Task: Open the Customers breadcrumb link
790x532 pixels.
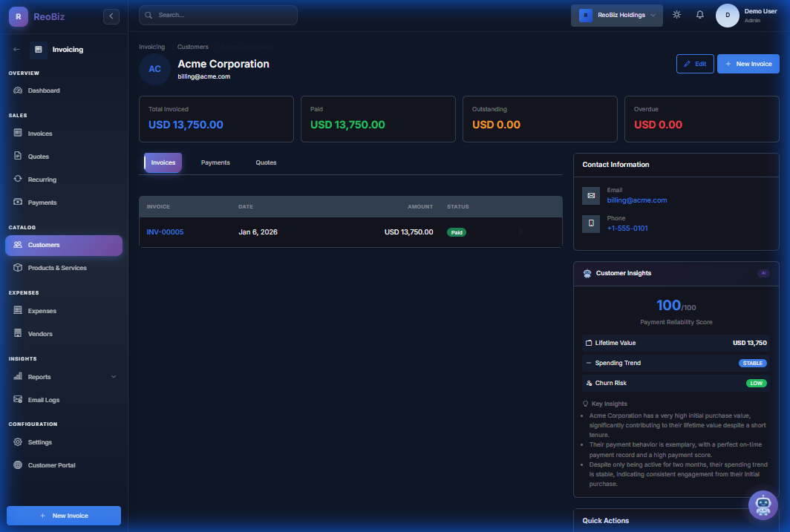Action: tap(192, 46)
